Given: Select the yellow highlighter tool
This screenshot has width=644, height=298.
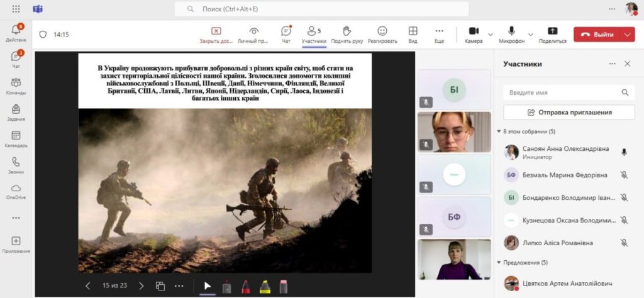Looking at the screenshot, I should 265,286.
